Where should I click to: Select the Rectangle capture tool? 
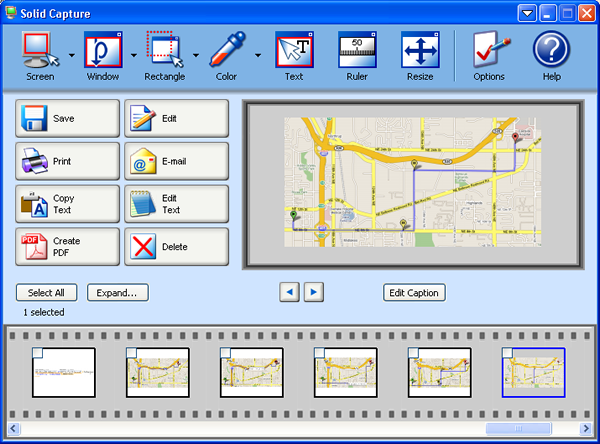[x=165, y=56]
